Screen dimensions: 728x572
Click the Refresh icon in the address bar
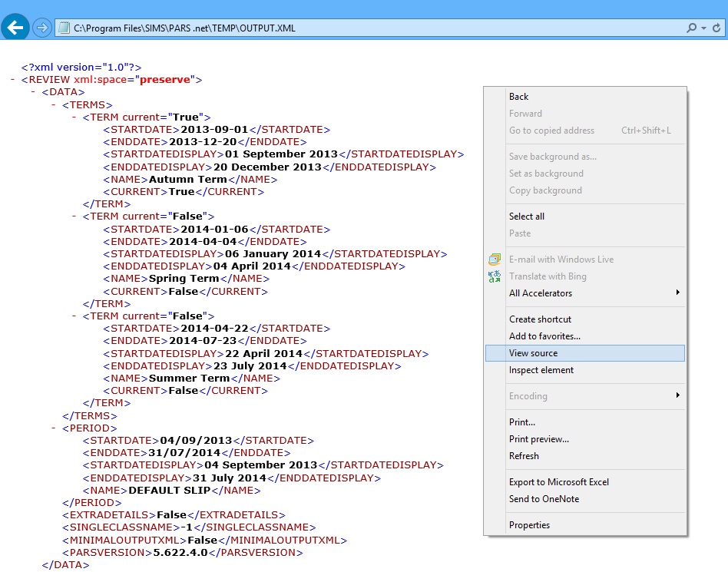[x=716, y=28]
